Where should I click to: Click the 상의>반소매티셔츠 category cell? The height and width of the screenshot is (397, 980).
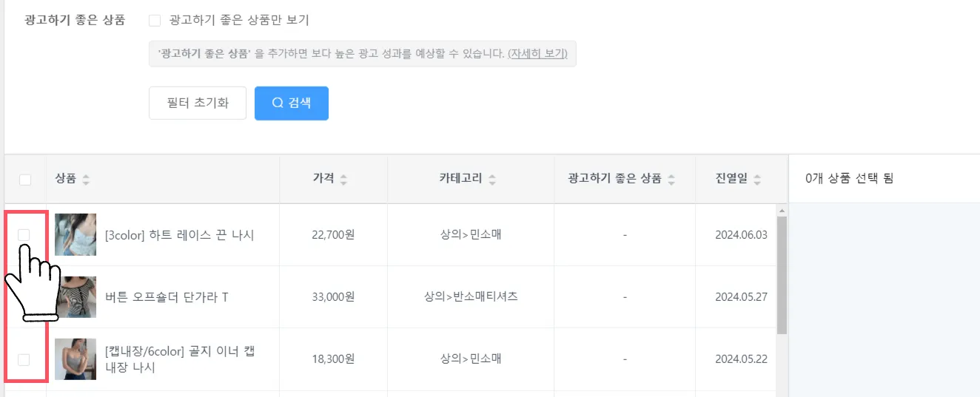[471, 297]
